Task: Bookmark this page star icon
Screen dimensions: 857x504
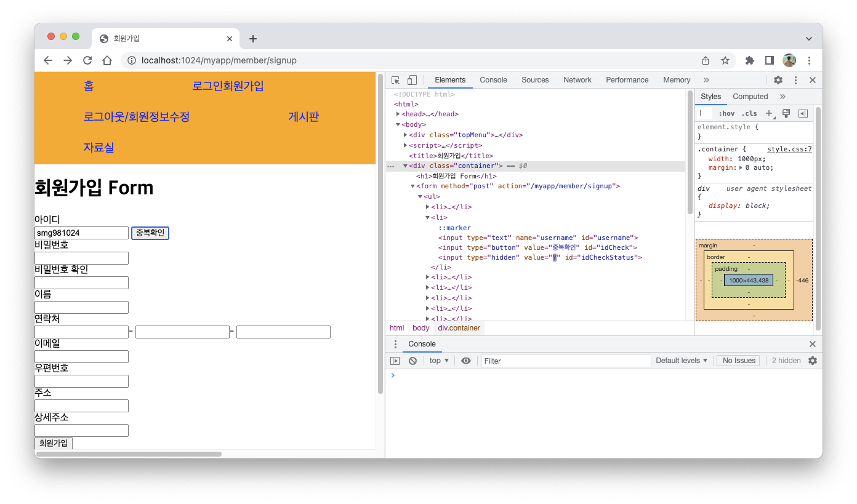Action: pos(725,60)
